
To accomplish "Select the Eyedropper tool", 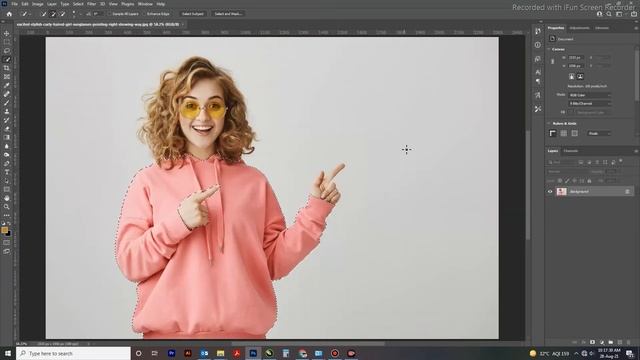I will [7, 85].
